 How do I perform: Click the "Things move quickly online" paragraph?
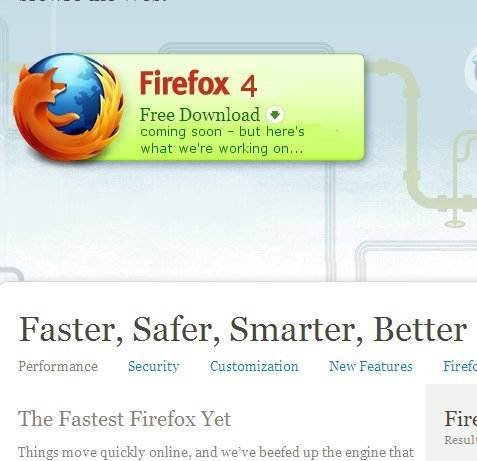pyautogui.click(x=216, y=453)
